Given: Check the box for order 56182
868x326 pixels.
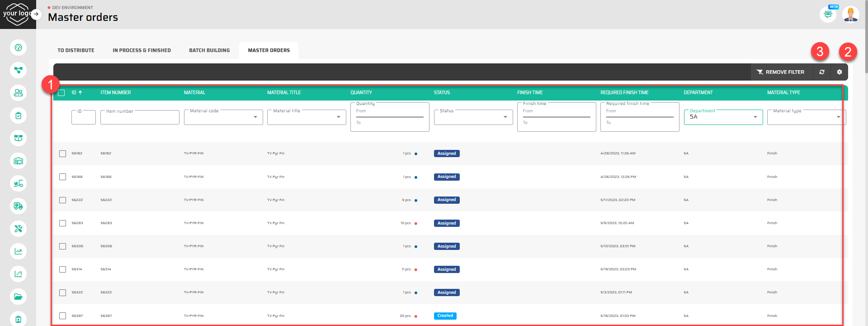Looking at the screenshot, I should pyautogui.click(x=62, y=153).
